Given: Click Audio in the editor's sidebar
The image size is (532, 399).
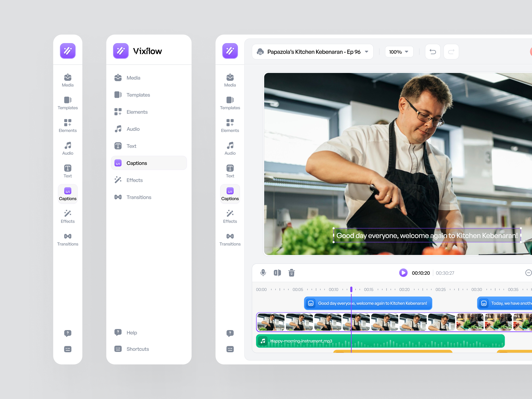Looking at the screenshot, I should [230, 148].
